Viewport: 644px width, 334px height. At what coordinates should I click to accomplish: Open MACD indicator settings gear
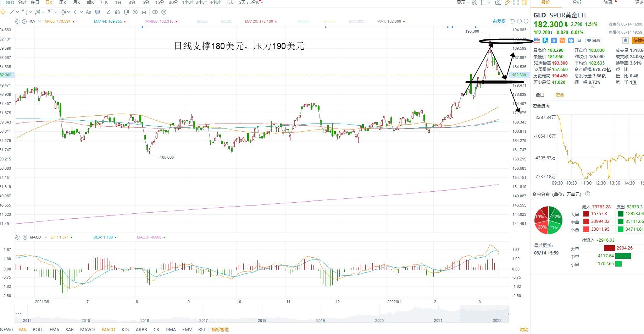point(17,237)
